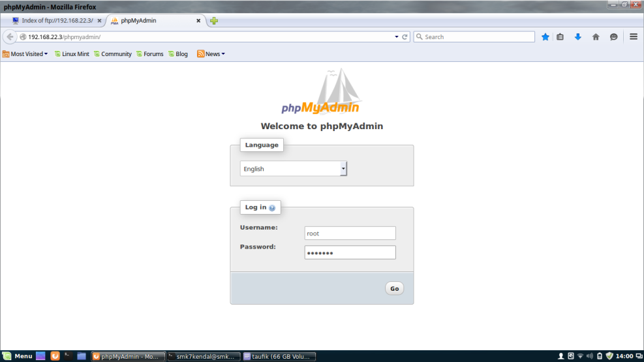The height and width of the screenshot is (362, 644).
Task: Click the back arrow navigation button
Action: 10,37
